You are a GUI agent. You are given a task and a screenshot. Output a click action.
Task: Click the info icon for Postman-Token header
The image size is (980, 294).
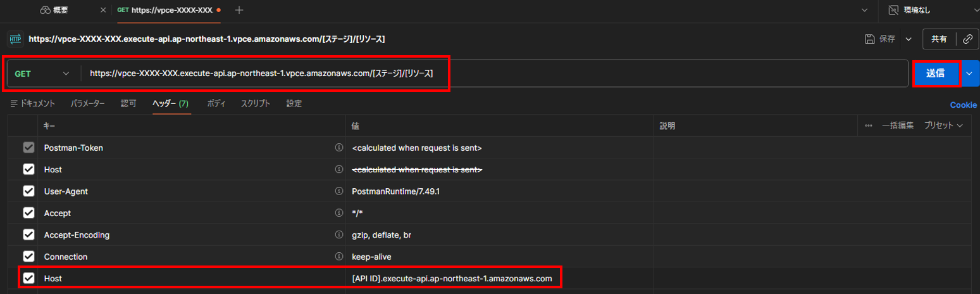pyautogui.click(x=338, y=148)
